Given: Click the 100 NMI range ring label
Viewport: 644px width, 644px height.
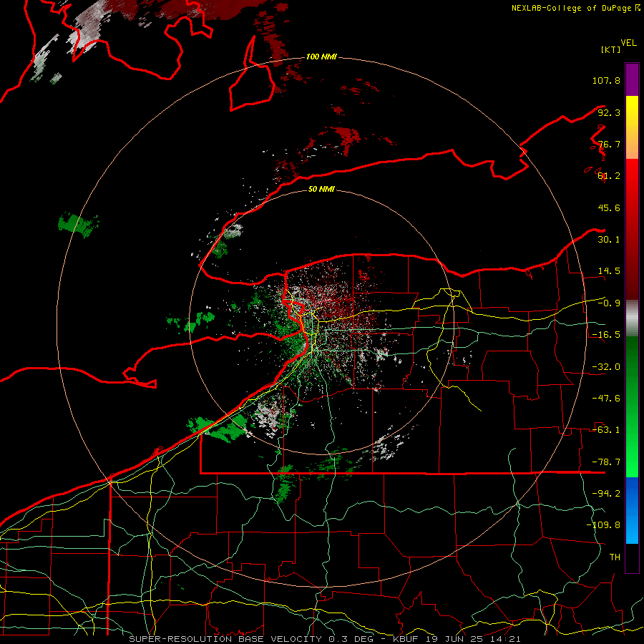Looking at the screenshot, I should (x=321, y=57).
